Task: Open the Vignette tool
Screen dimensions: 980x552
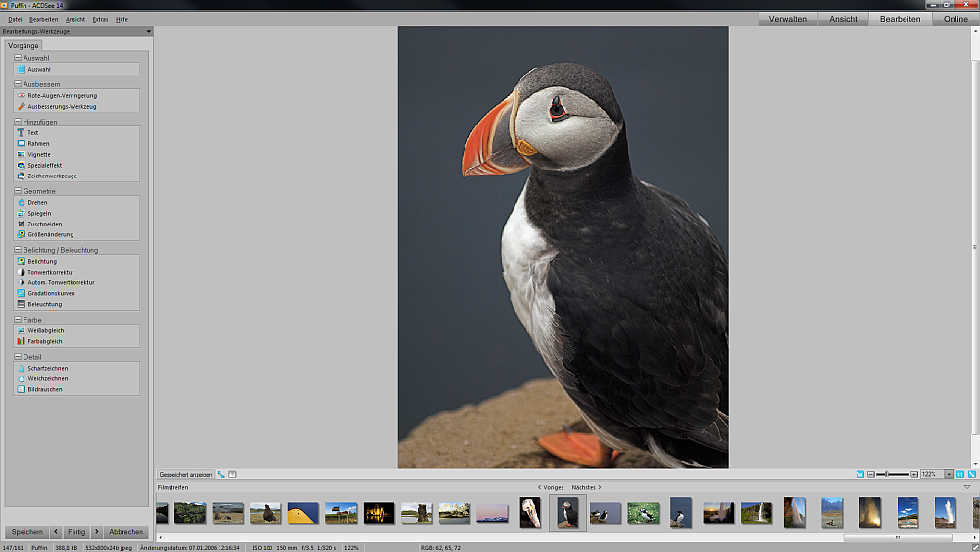Action: (39, 154)
